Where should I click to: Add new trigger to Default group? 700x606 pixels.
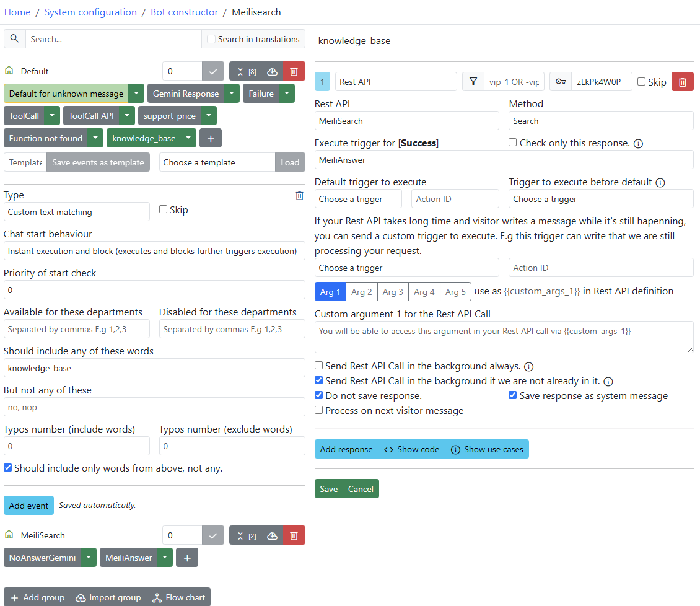pos(211,138)
